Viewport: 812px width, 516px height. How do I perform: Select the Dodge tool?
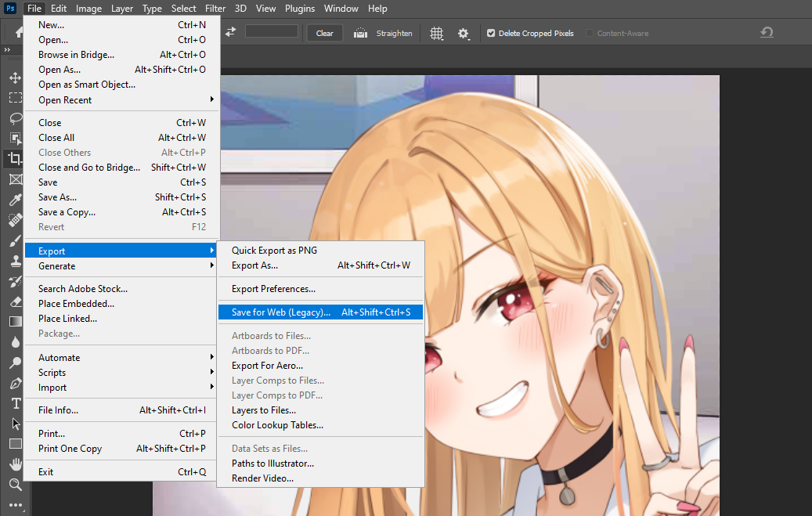point(15,363)
